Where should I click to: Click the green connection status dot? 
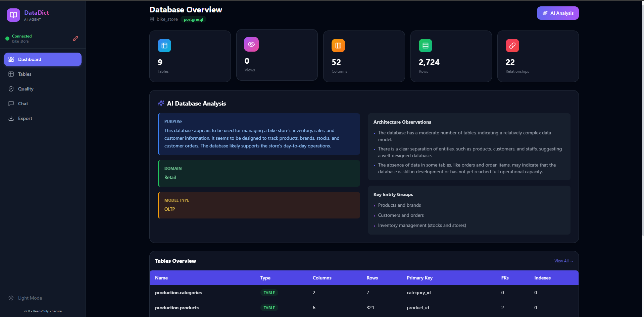click(7, 39)
